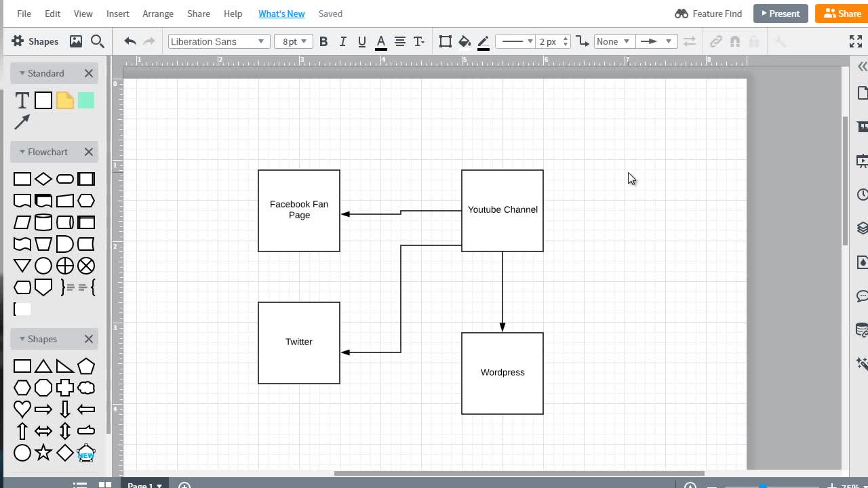868x488 pixels.
Task: Select the flowchart circle with X shape
Action: (x=86, y=266)
